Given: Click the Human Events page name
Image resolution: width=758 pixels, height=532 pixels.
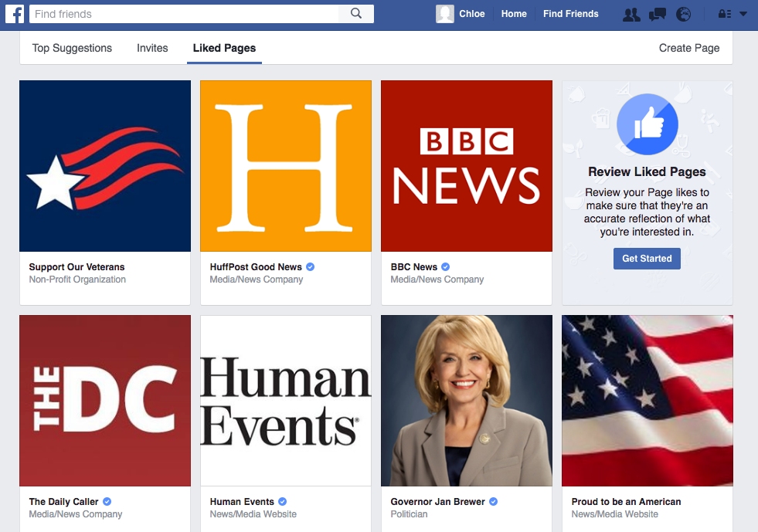Looking at the screenshot, I should (x=242, y=502).
